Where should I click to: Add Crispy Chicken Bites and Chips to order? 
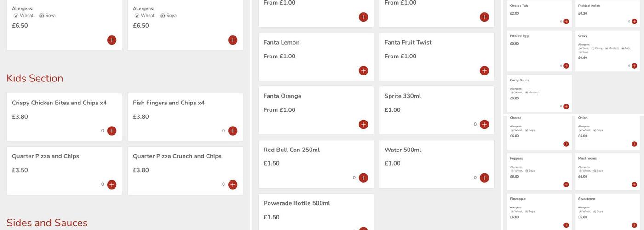(x=112, y=131)
